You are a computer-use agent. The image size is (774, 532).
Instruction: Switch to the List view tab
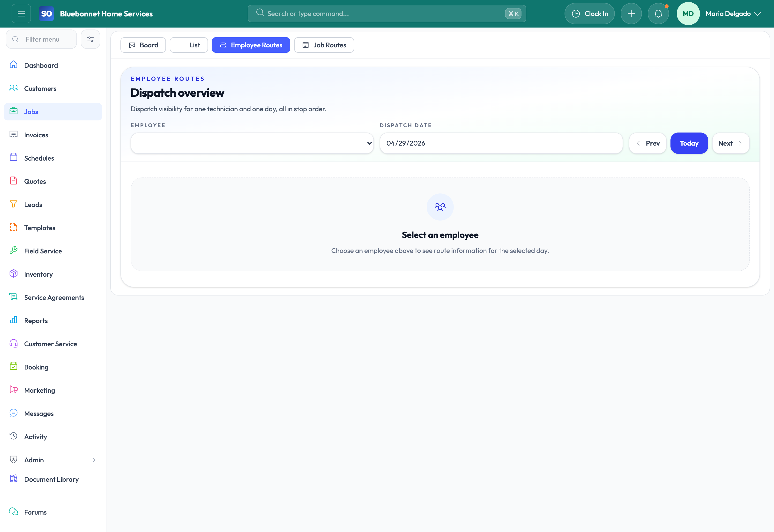tap(189, 45)
